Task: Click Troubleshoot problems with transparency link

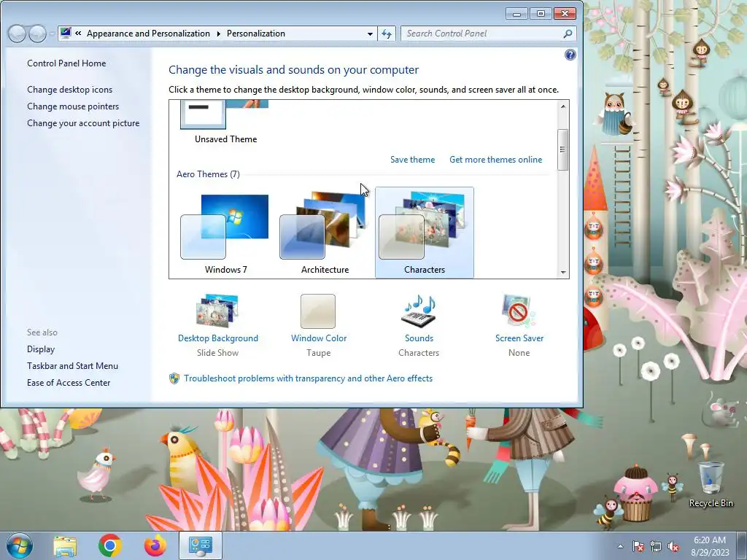Action: click(x=309, y=378)
